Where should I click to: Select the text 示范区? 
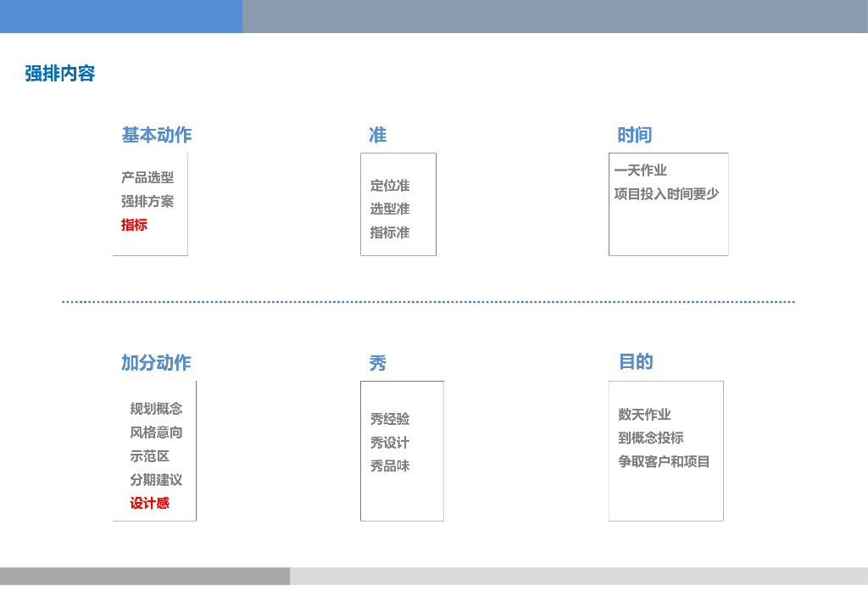coord(149,457)
